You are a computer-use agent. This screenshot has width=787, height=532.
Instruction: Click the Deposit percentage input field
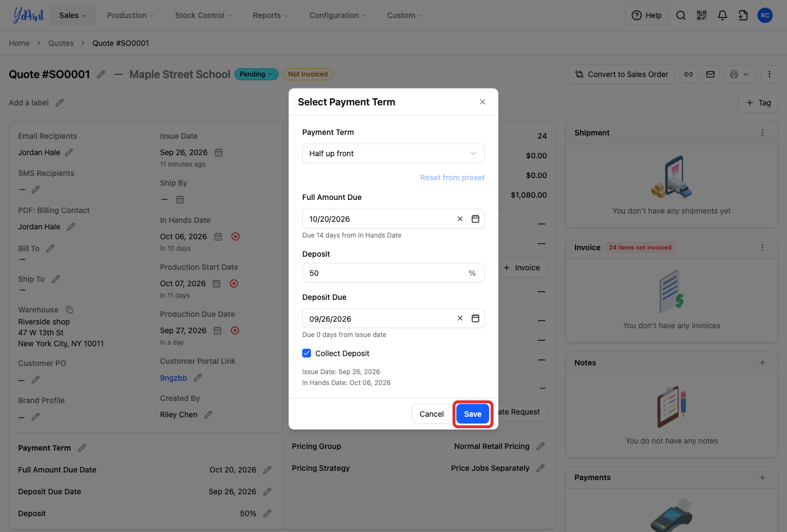393,273
